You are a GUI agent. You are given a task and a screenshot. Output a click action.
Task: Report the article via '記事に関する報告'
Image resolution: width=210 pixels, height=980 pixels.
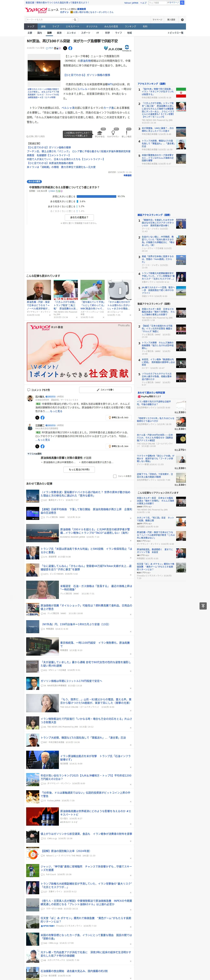[x=36, y=136]
